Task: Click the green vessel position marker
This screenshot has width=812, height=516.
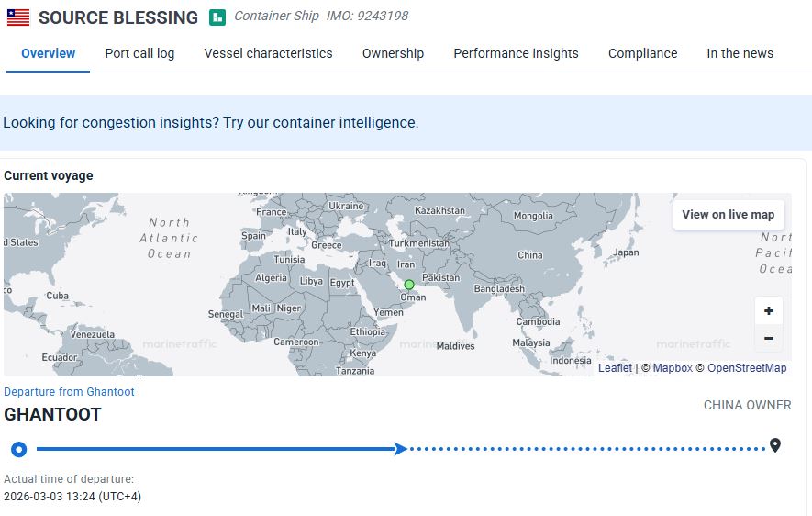Action: click(409, 285)
